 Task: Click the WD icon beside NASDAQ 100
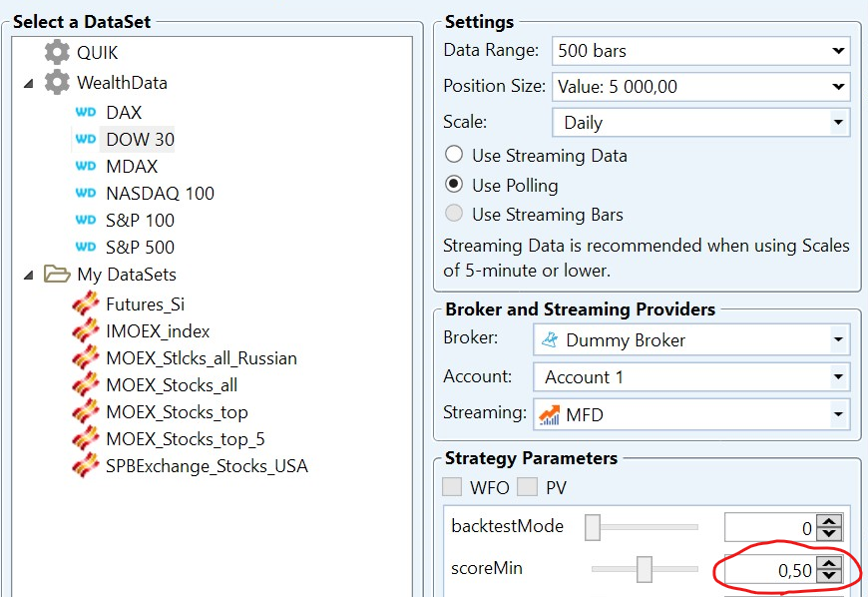tap(88, 193)
